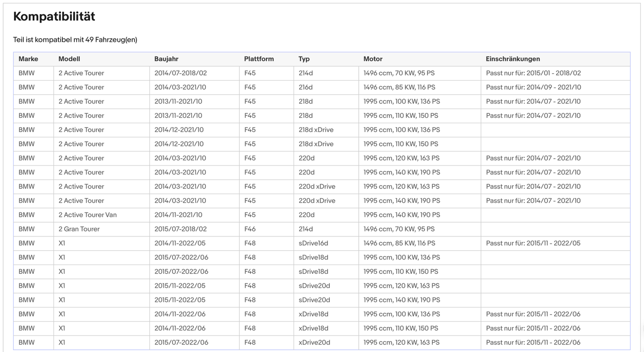Click the Einschränkungen column header
This screenshot has width=644, height=352.
point(513,59)
